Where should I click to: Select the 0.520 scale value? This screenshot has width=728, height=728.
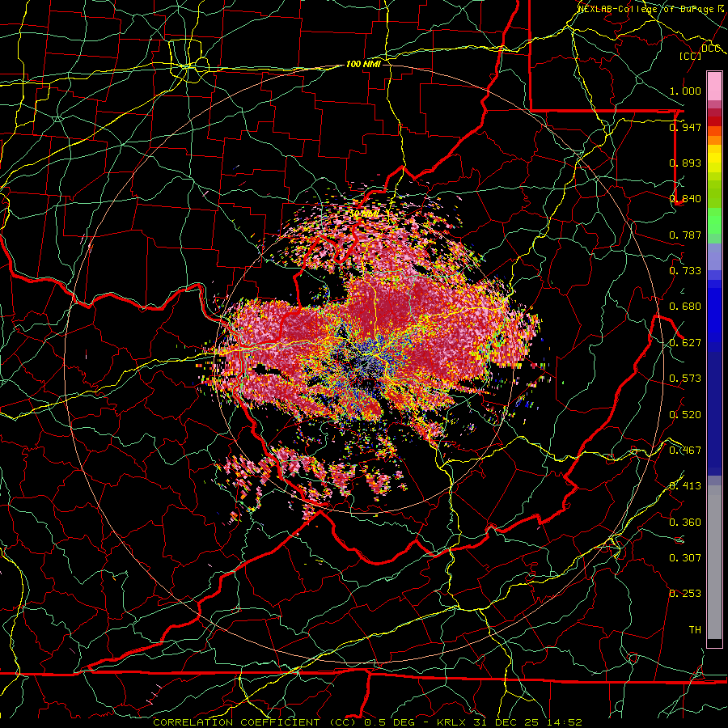[685, 414]
